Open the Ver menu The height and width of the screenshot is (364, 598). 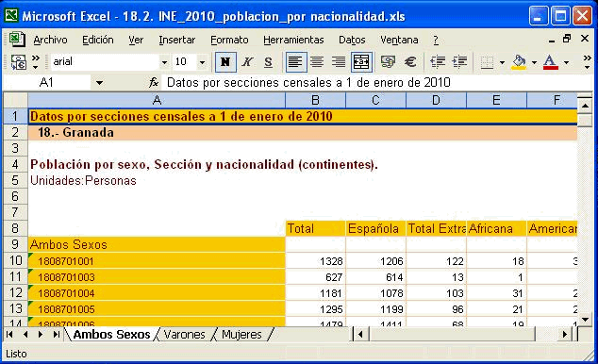point(136,40)
